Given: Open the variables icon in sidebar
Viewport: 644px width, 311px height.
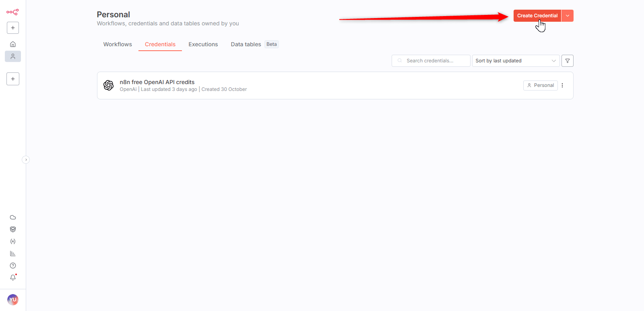Looking at the screenshot, I should [x=13, y=241].
